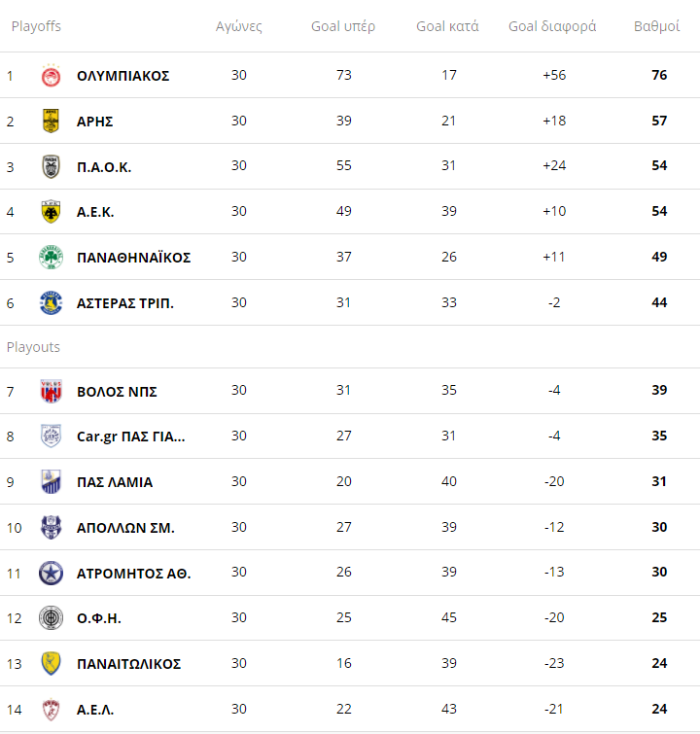Click the O.F.I. round crest icon

pos(51,618)
